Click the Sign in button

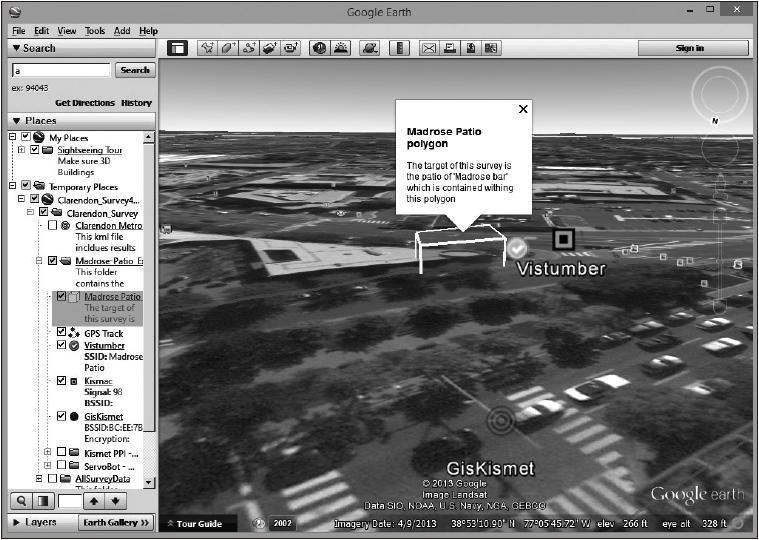692,48
